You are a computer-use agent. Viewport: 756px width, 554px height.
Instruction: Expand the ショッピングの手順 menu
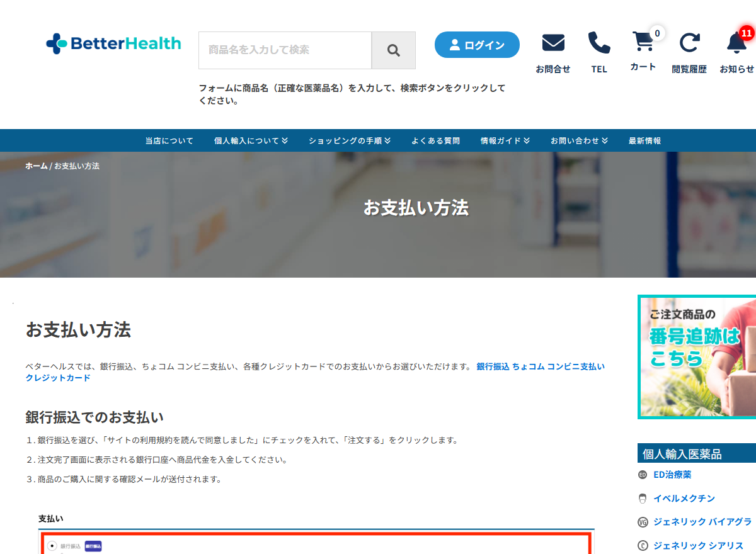pyautogui.click(x=350, y=141)
